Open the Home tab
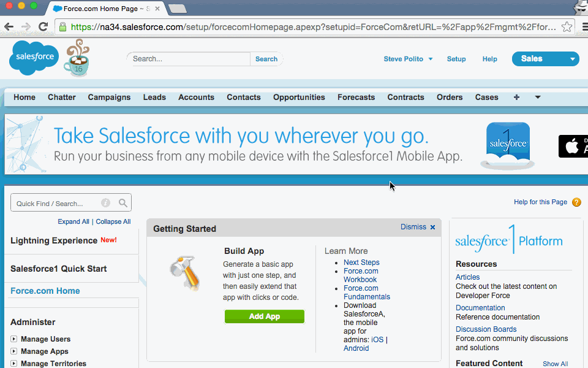The width and height of the screenshot is (588, 368). (24, 98)
